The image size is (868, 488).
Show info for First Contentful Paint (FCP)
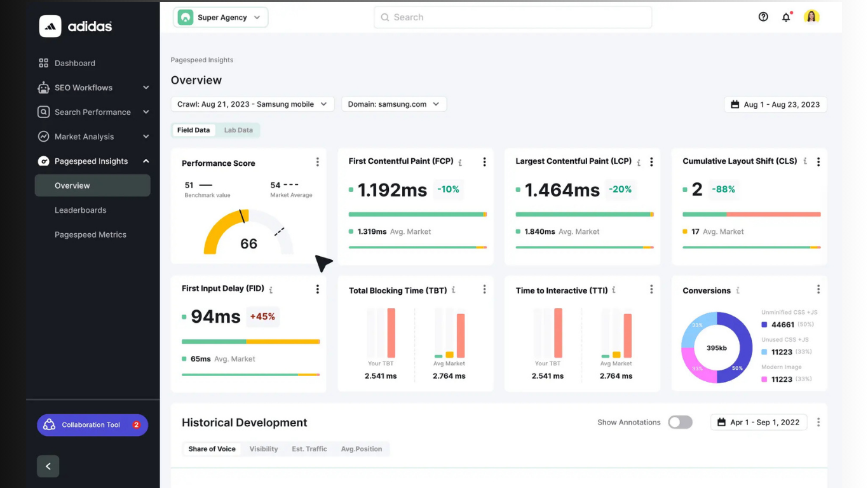(x=460, y=162)
